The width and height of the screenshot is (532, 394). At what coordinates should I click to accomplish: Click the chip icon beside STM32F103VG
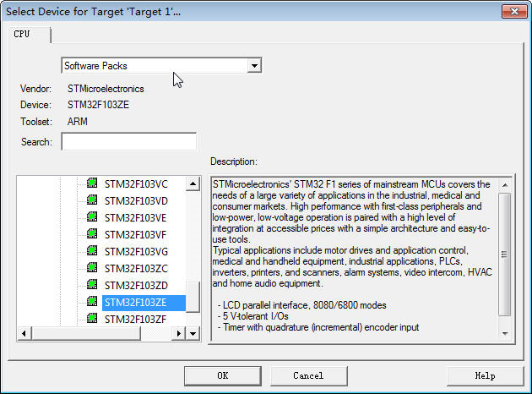pos(92,250)
